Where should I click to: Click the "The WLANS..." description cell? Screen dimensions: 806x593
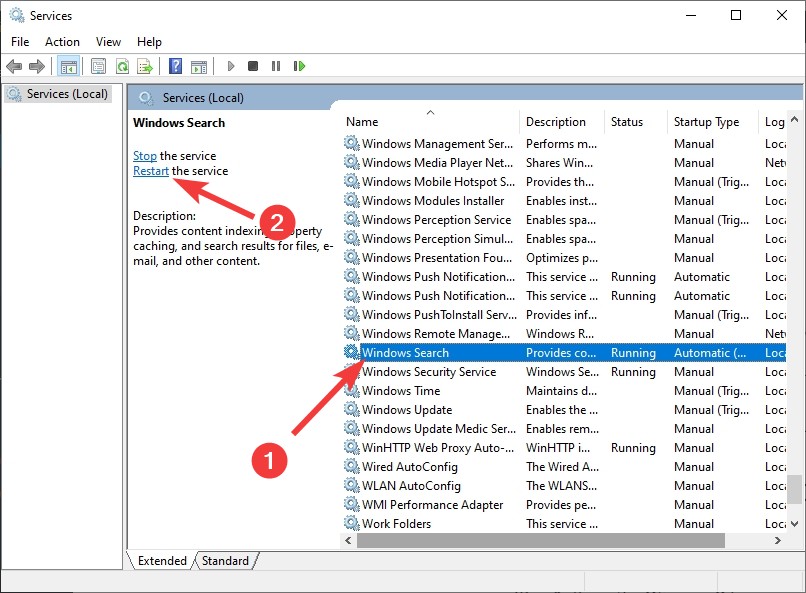[x=561, y=486]
